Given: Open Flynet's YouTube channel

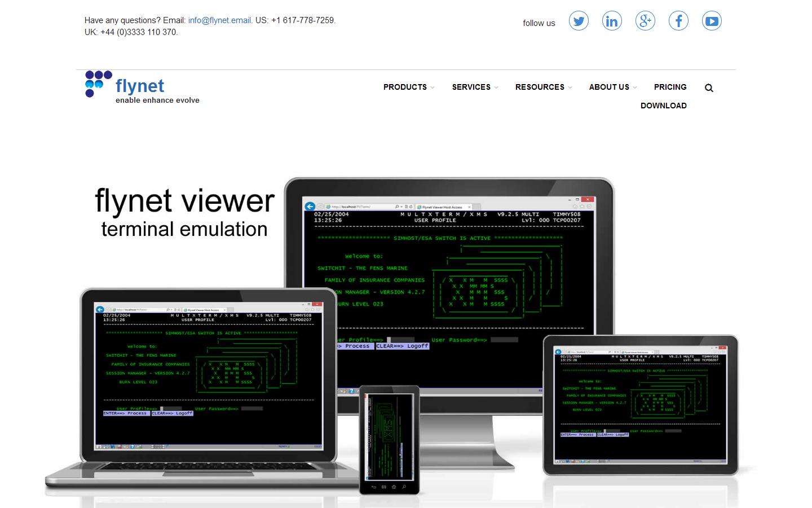Looking at the screenshot, I should pyautogui.click(x=712, y=21).
